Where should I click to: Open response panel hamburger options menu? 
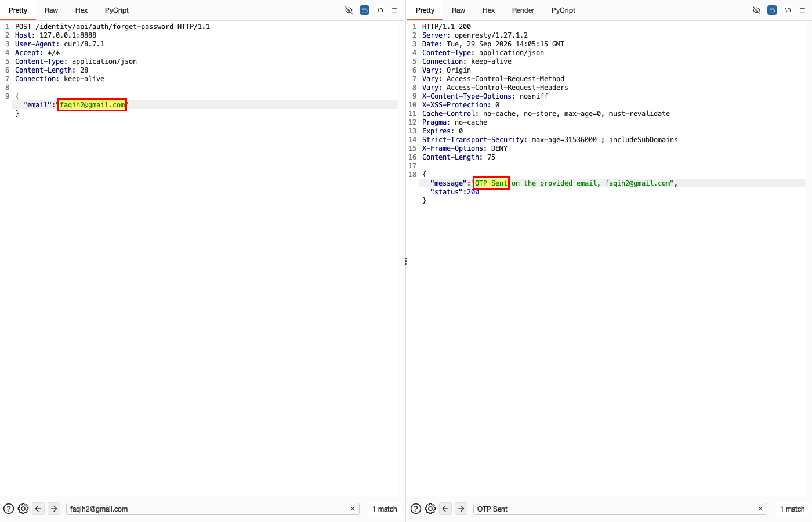click(803, 10)
